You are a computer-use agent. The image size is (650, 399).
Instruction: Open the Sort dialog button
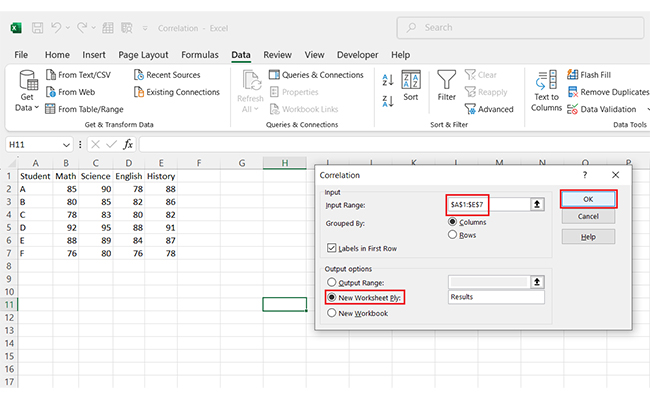pos(411,86)
